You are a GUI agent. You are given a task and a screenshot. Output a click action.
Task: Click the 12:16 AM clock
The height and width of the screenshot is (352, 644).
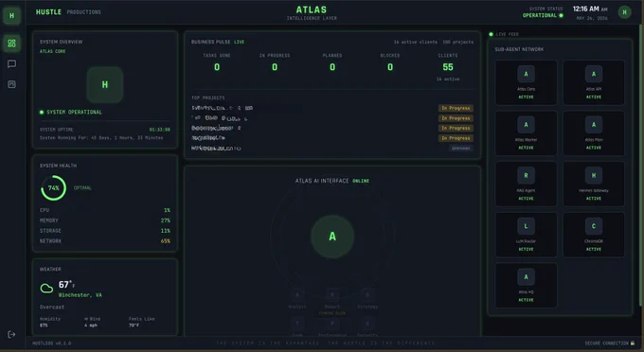[586, 9]
